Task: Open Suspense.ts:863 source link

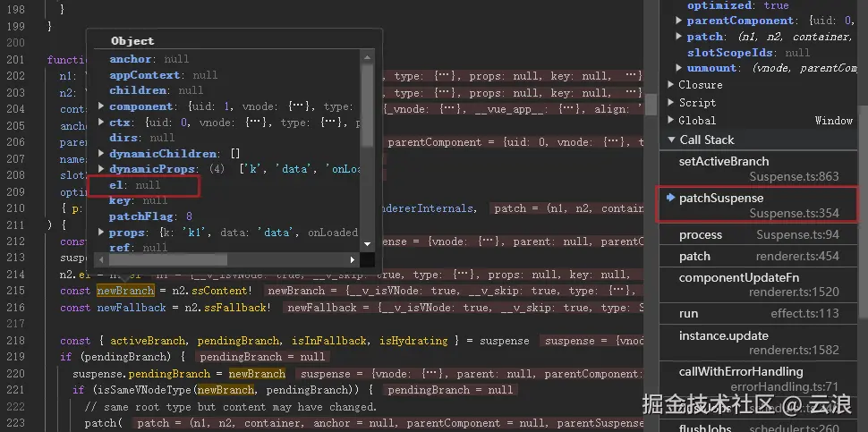Action: pos(794,177)
